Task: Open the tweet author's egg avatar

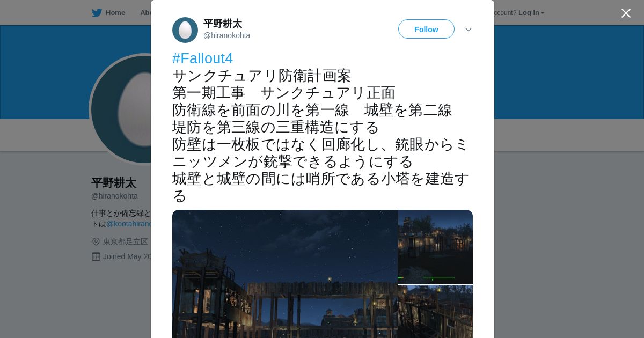Action: tap(185, 30)
